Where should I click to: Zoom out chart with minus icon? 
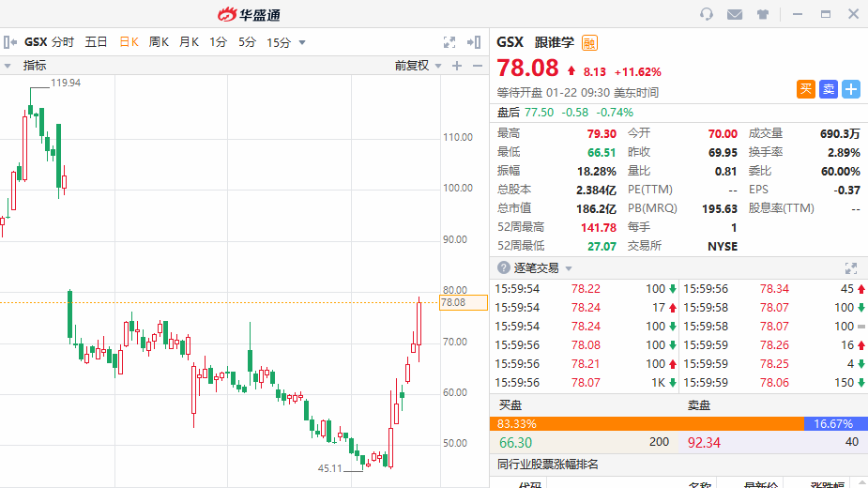[x=478, y=66]
